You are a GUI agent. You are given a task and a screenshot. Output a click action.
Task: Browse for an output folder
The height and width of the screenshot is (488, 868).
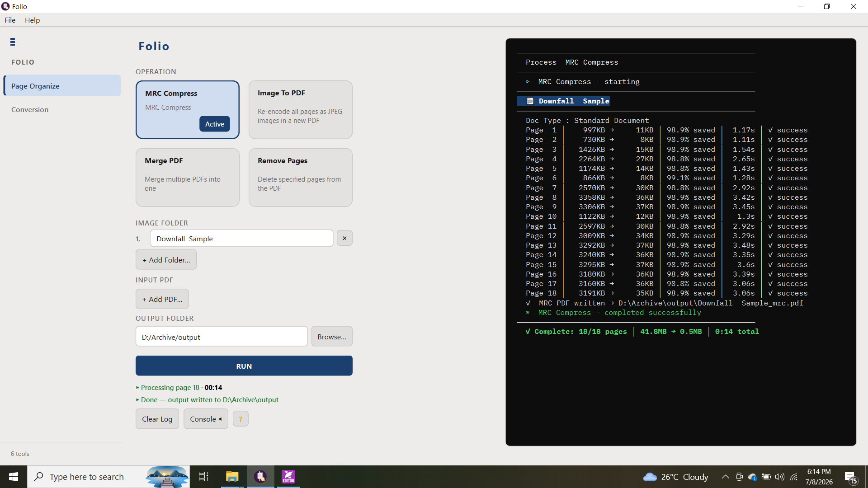click(332, 337)
